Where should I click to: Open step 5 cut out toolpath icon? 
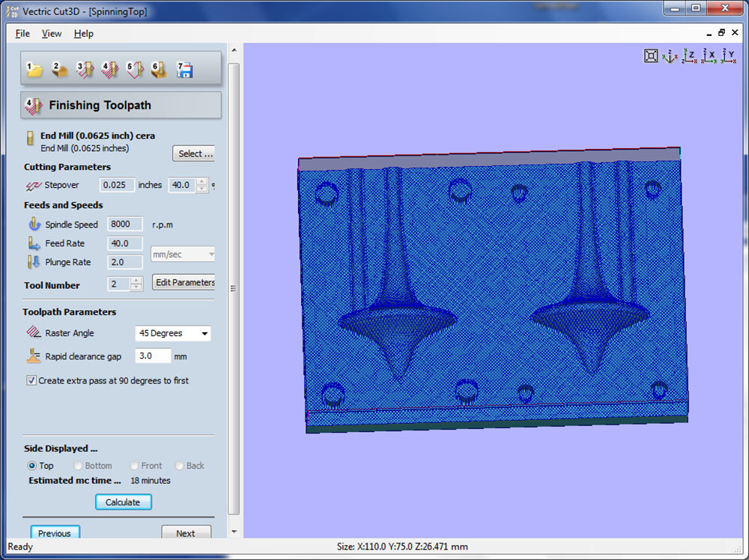pyautogui.click(x=135, y=70)
